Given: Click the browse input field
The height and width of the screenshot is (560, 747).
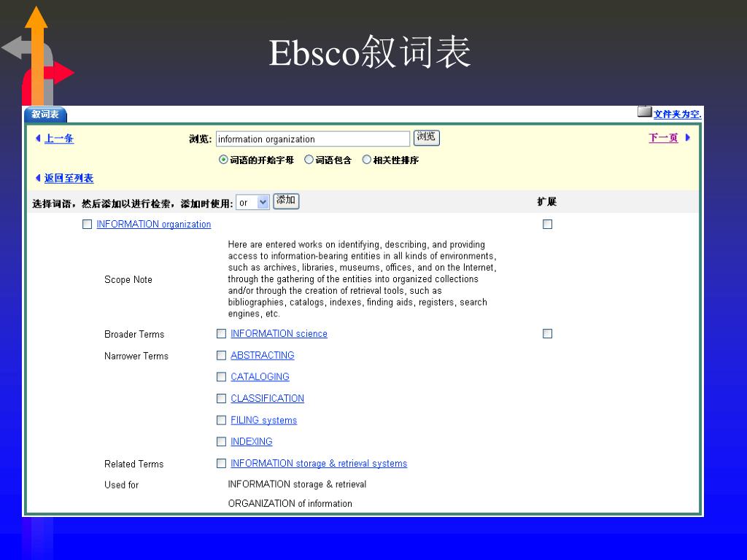Looking at the screenshot, I should click(312, 139).
